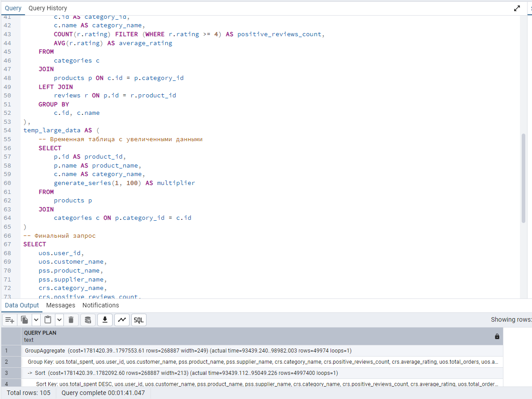
Task: Open the paste options dropdown arrow
Action: pos(59,320)
